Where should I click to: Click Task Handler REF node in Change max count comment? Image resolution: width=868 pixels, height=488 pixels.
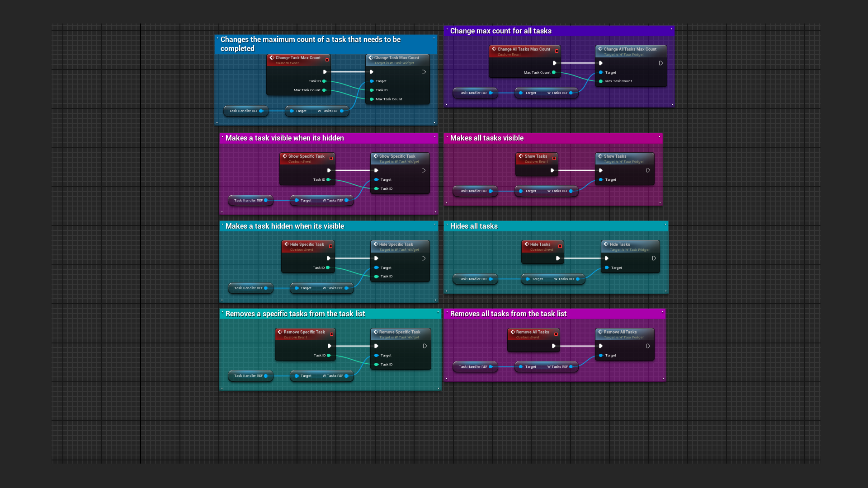[x=475, y=93]
